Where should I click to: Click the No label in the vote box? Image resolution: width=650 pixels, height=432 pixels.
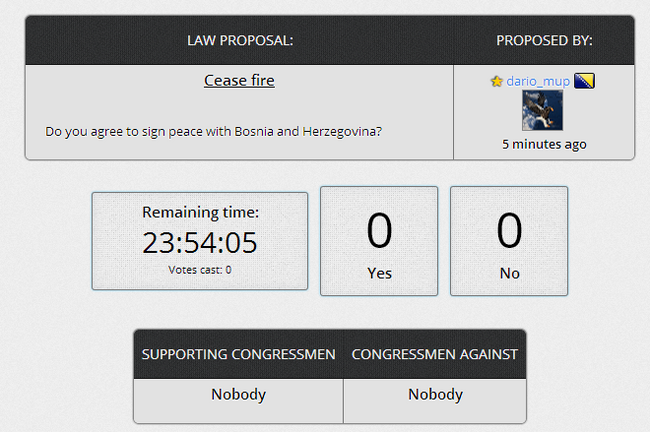[x=509, y=273]
